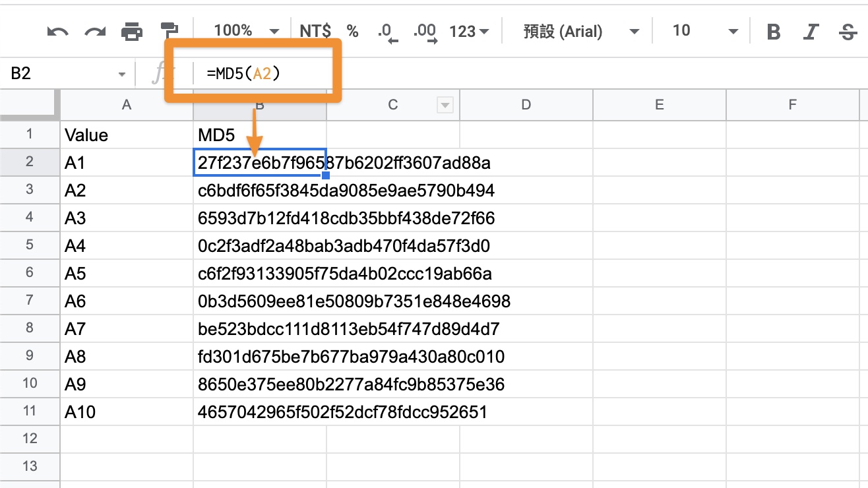Select cell containing 'A3'
Screen dimensions: 868x488
pos(127,218)
